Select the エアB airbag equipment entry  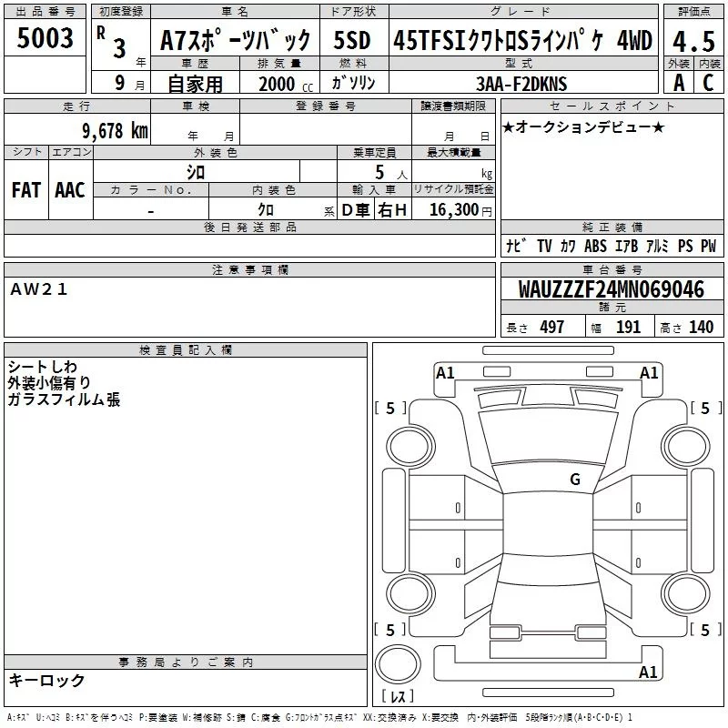click(x=626, y=246)
